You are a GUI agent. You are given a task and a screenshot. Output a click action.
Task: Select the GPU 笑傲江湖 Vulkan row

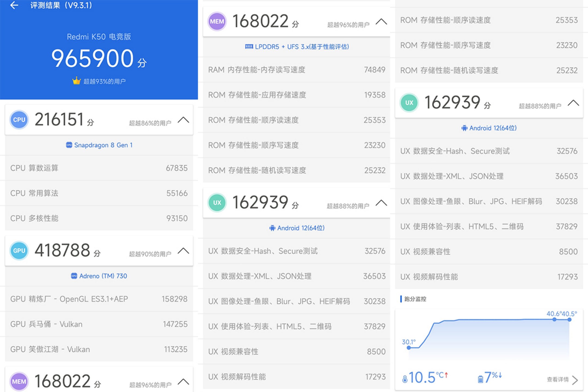pos(99,349)
